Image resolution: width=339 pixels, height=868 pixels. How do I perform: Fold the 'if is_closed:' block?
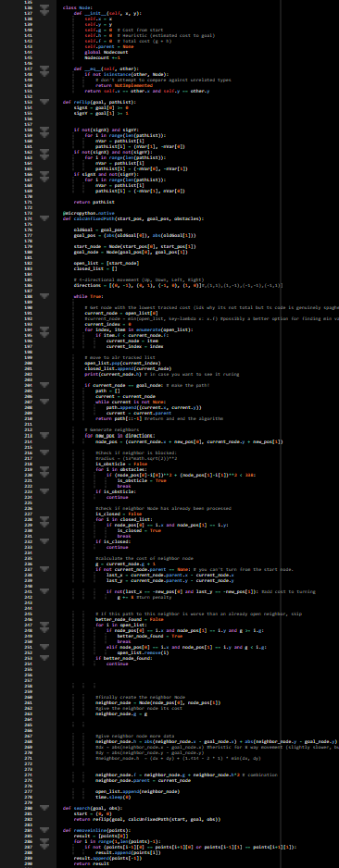44,540
